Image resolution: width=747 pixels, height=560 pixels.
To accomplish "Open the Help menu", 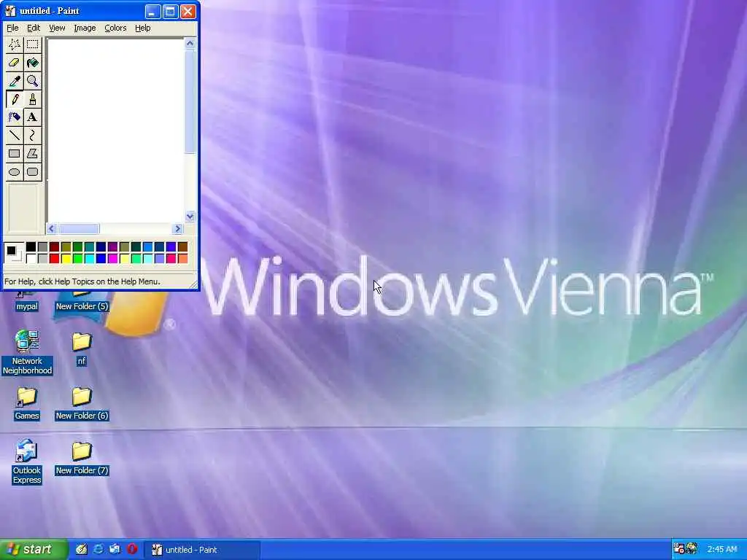I will point(143,28).
